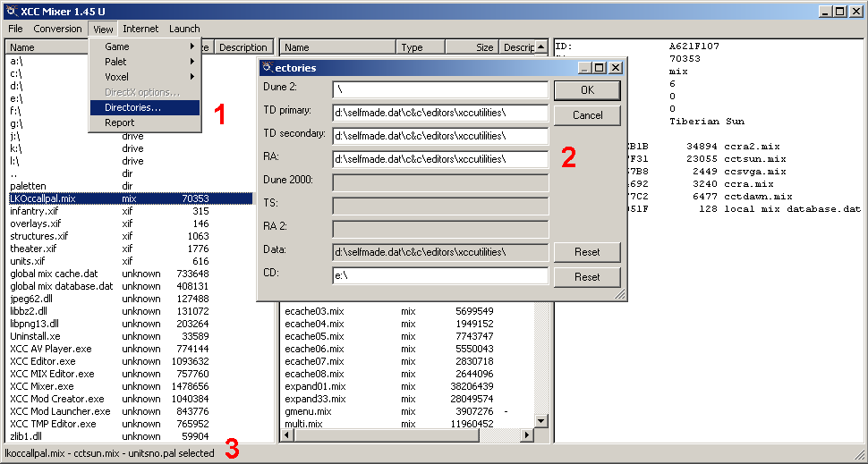
Task: Select infantry.xif in the left pane
Action: [34, 211]
